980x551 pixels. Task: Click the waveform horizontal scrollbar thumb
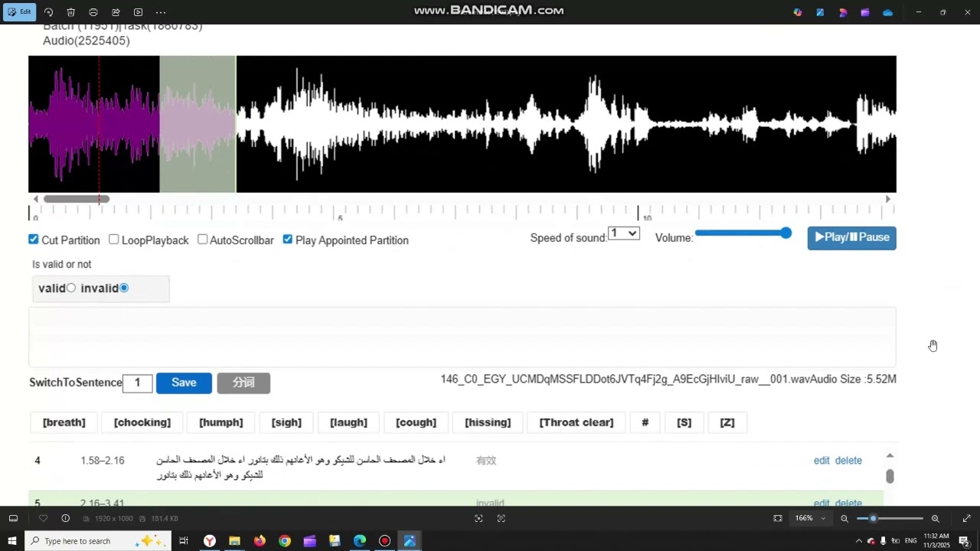[77, 199]
